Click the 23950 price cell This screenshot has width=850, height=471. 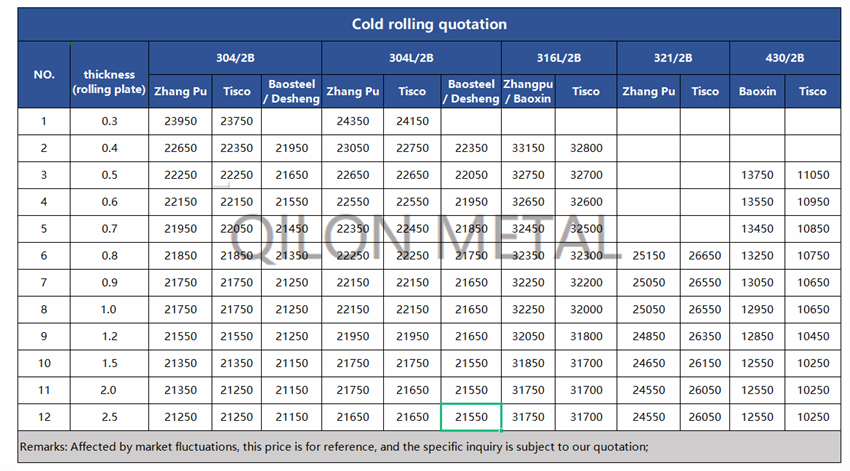pos(180,122)
